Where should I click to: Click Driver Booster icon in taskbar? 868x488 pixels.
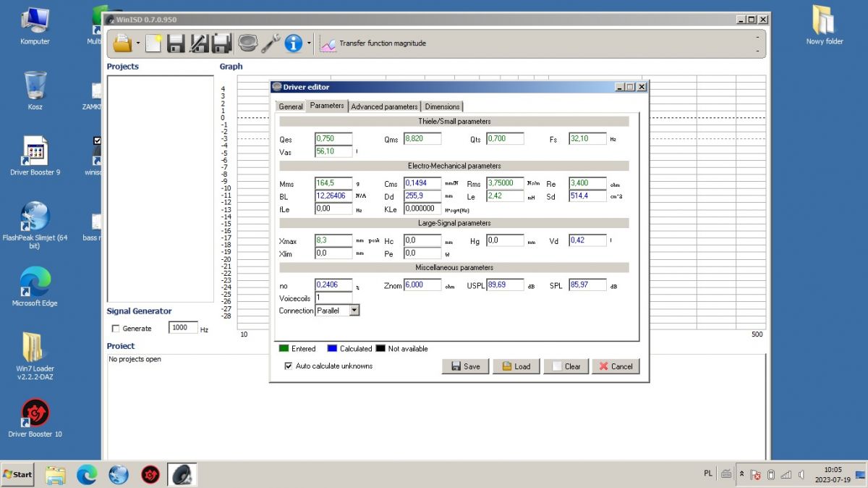[x=150, y=475]
